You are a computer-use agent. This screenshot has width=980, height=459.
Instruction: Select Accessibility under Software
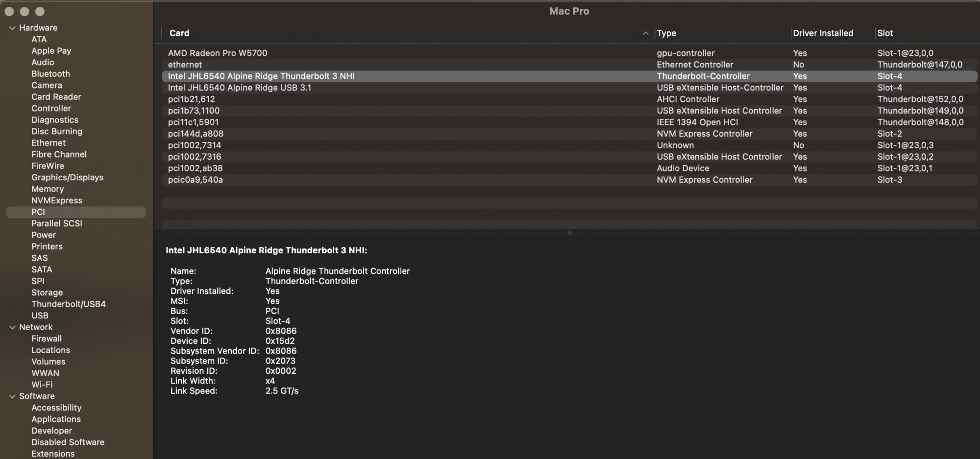[56, 408]
